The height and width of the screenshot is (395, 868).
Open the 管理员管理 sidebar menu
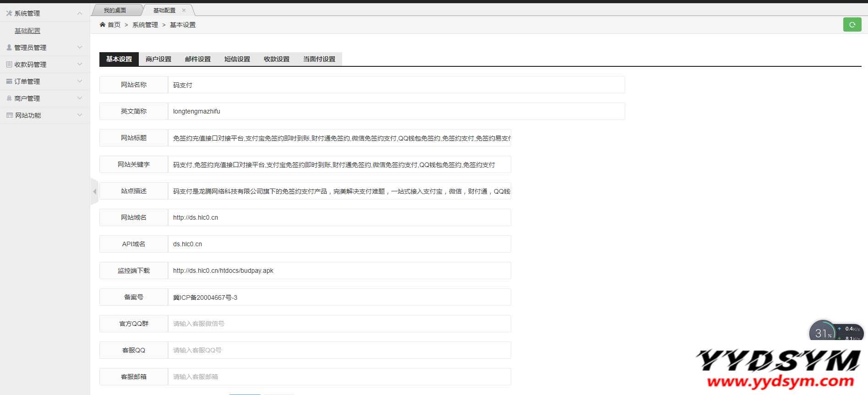[45, 47]
